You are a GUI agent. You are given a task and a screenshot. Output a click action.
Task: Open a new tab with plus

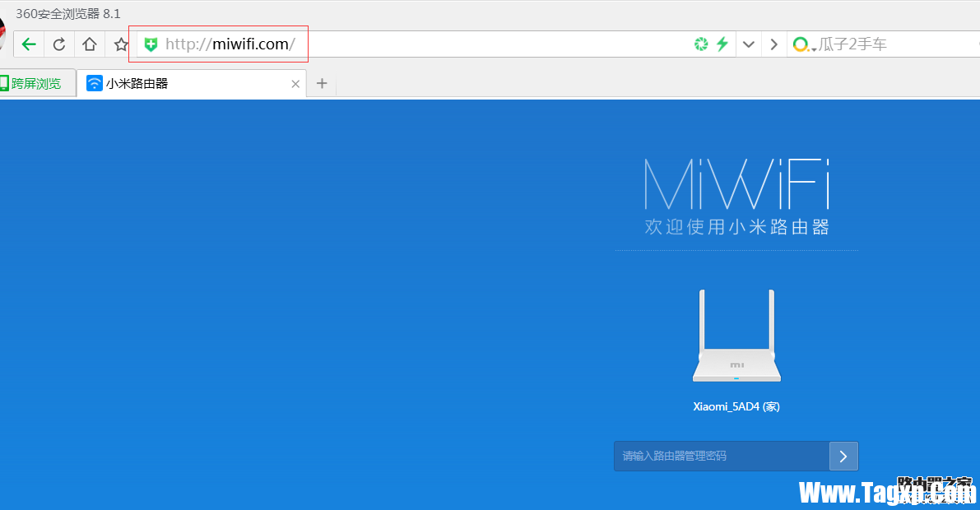pyautogui.click(x=322, y=83)
